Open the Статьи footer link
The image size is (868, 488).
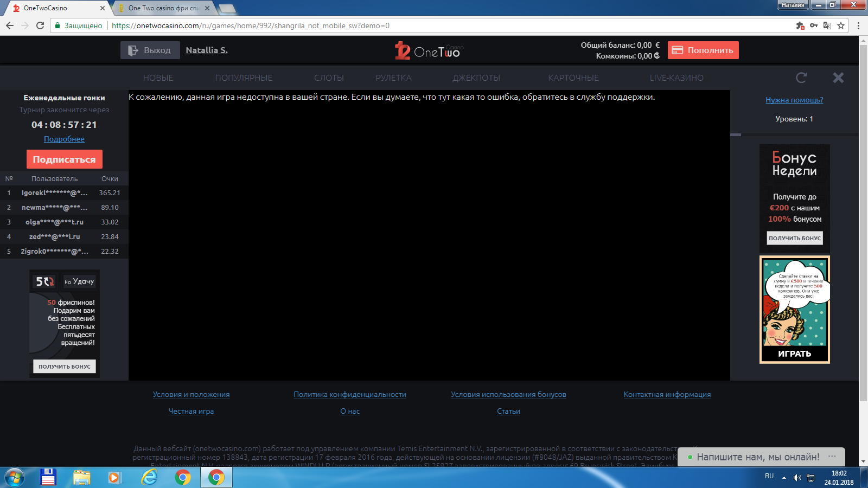(508, 411)
